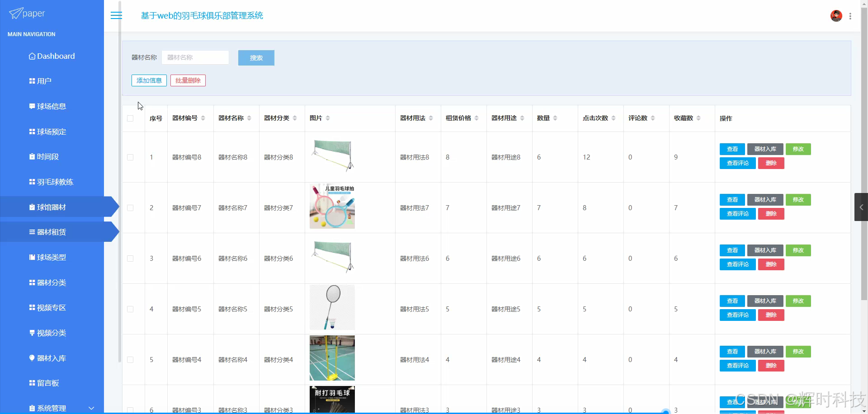Click the 球馆器材 sidebar icon
The height and width of the screenshot is (414, 868).
(32, 207)
